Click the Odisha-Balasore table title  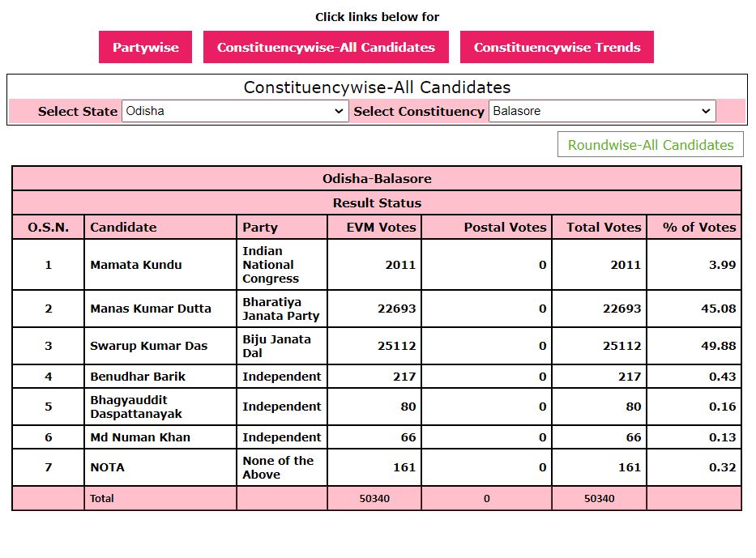click(x=377, y=178)
